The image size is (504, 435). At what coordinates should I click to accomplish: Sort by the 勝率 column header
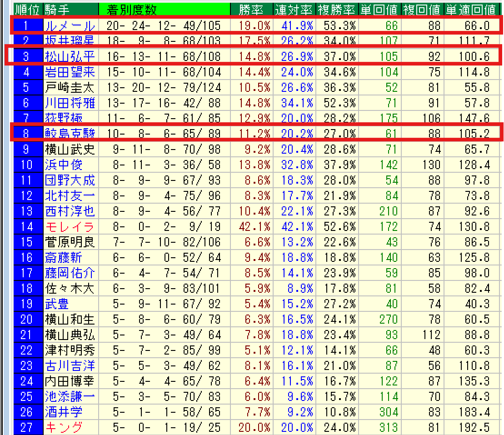[x=250, y=9]
